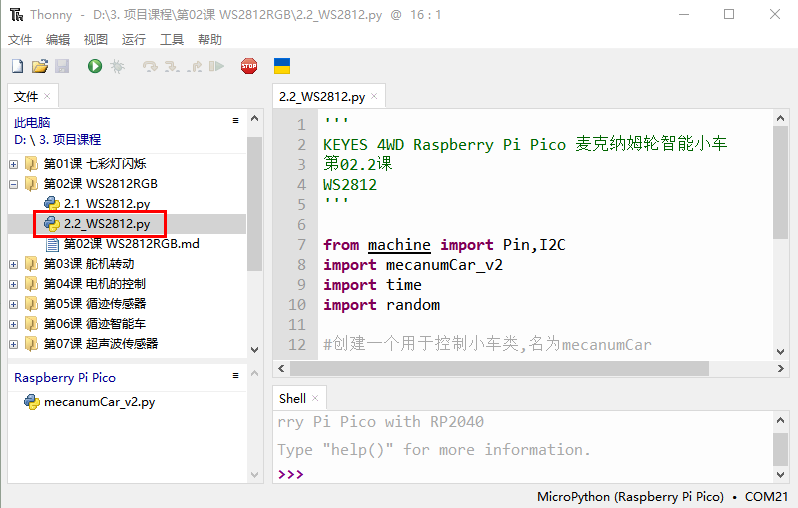The image size is (798, 508).
Task: Open the local files panel menu
Action: [235, 121]
